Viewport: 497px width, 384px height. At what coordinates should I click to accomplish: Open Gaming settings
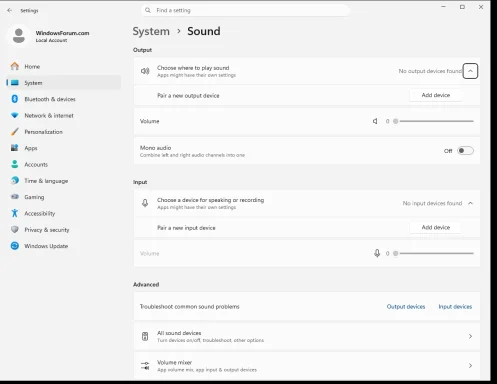63,197
